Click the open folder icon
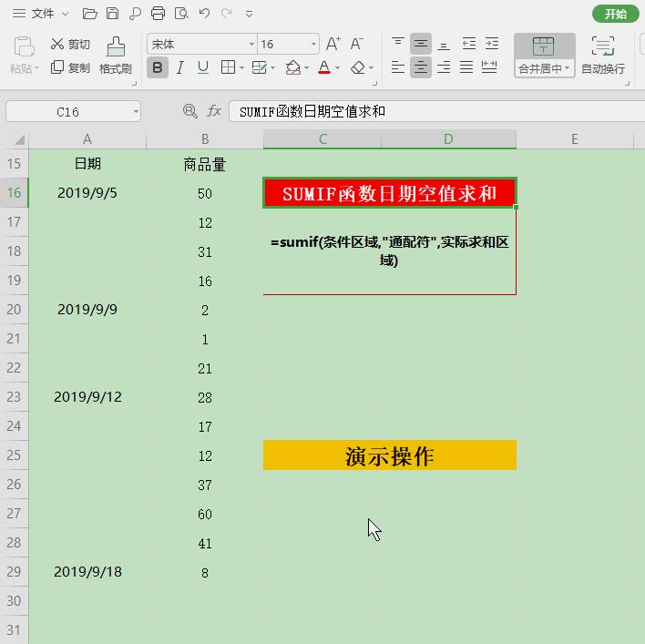The image size is (645, 644). [89, 14]
